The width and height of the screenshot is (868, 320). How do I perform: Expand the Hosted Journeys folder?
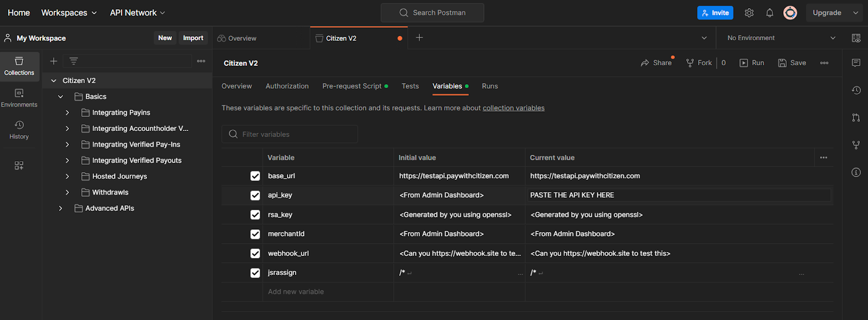67,177
